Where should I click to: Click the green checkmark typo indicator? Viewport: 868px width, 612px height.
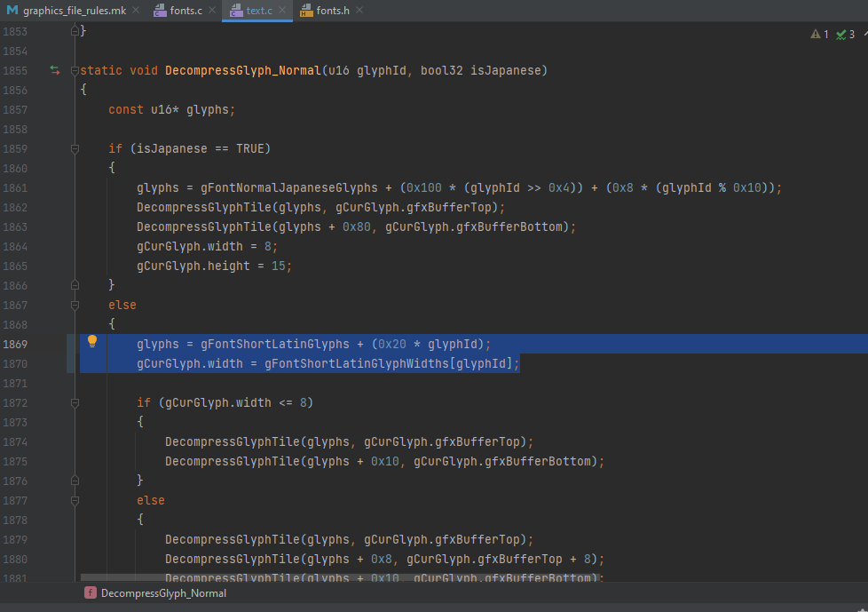[x=840, y=35]
